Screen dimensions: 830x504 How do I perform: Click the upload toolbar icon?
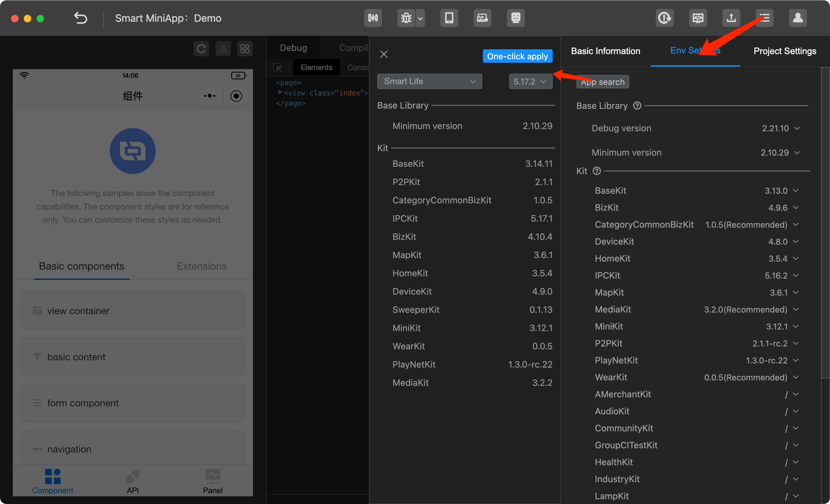731,18
